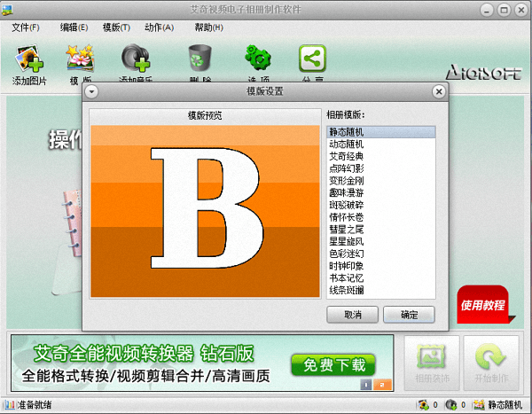The image size is (532, 414).
Task: Open the 模版 template toolbar icon
Action: (80, 58)
